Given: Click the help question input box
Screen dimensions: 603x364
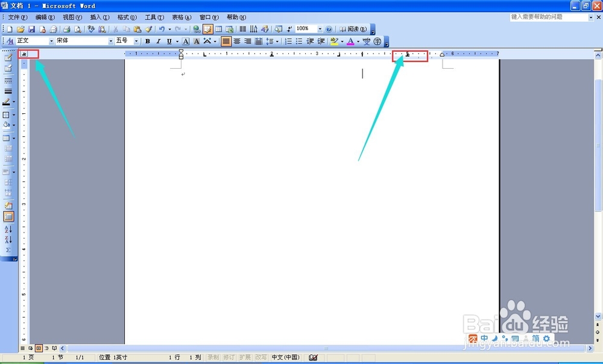Looking at the screenshot, I should (549, 17).
